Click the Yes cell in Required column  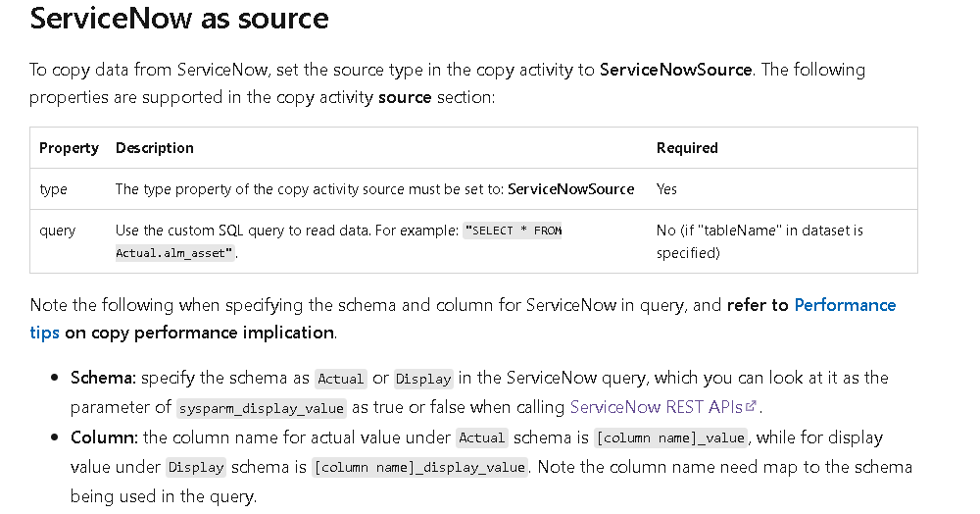pyautogui.click(x=666, y=189)
